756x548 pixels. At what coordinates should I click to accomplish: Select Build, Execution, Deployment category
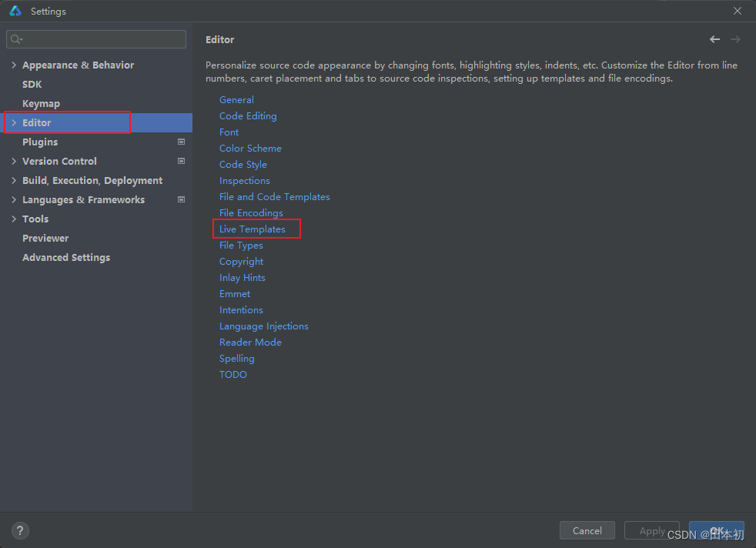(92, 181)
